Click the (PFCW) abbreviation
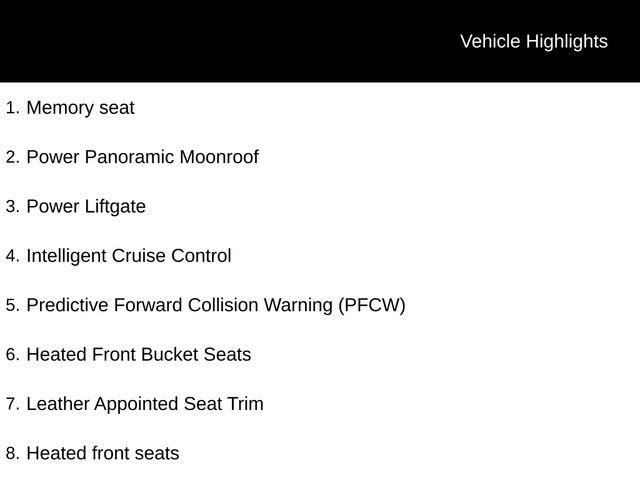 [x=372, y=305]
